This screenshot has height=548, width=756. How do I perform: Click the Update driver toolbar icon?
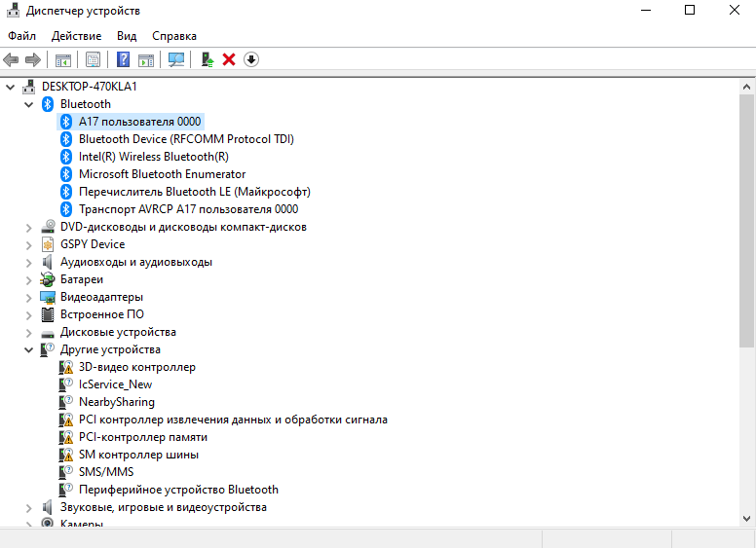tap(208, 59)
